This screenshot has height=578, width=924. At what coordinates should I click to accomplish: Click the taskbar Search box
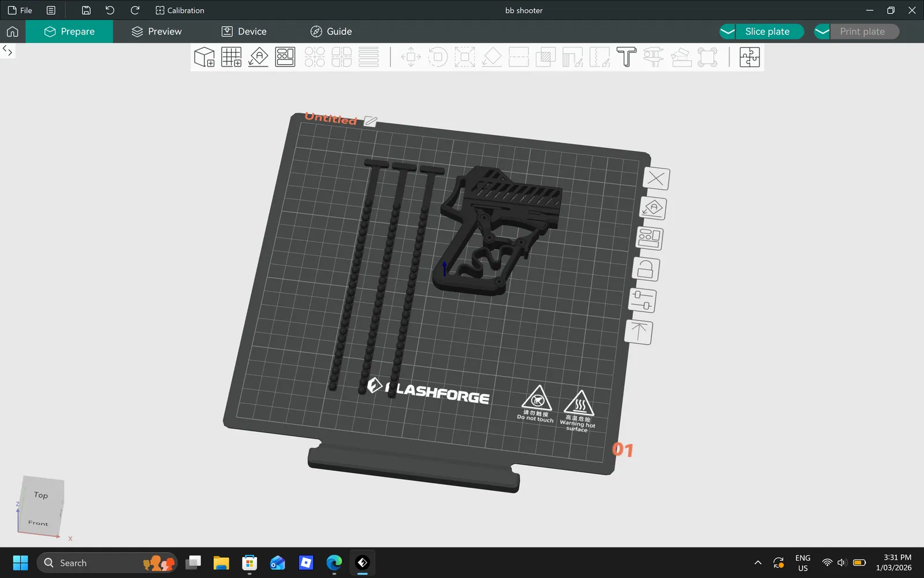click(x=107, y=563)
